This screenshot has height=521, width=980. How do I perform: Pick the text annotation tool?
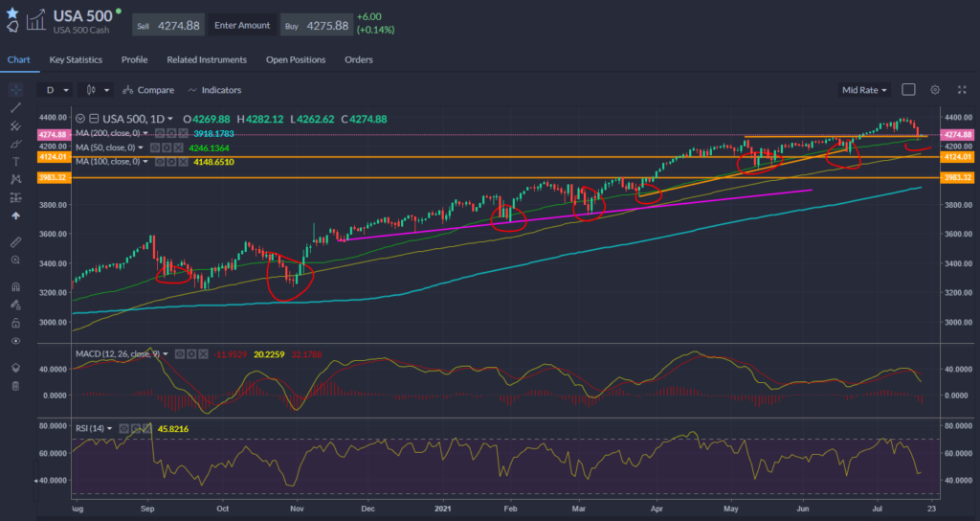[14, 162]
